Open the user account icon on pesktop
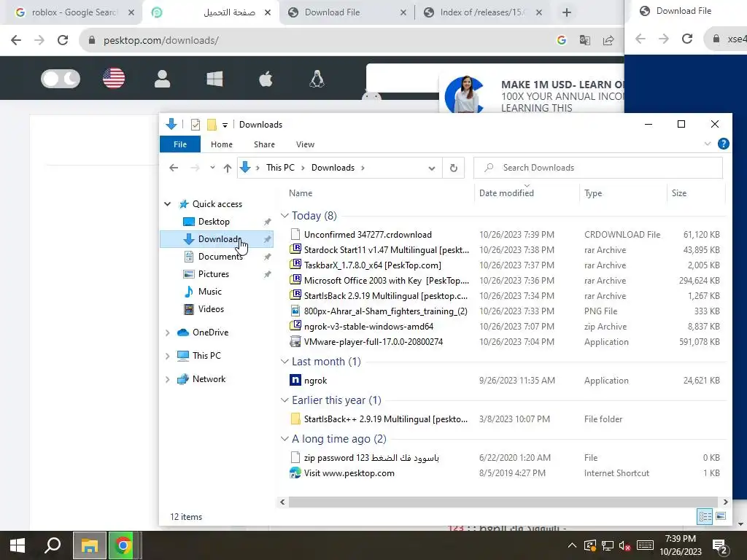This screenshot has height=560, width=747. click(163, 79)
